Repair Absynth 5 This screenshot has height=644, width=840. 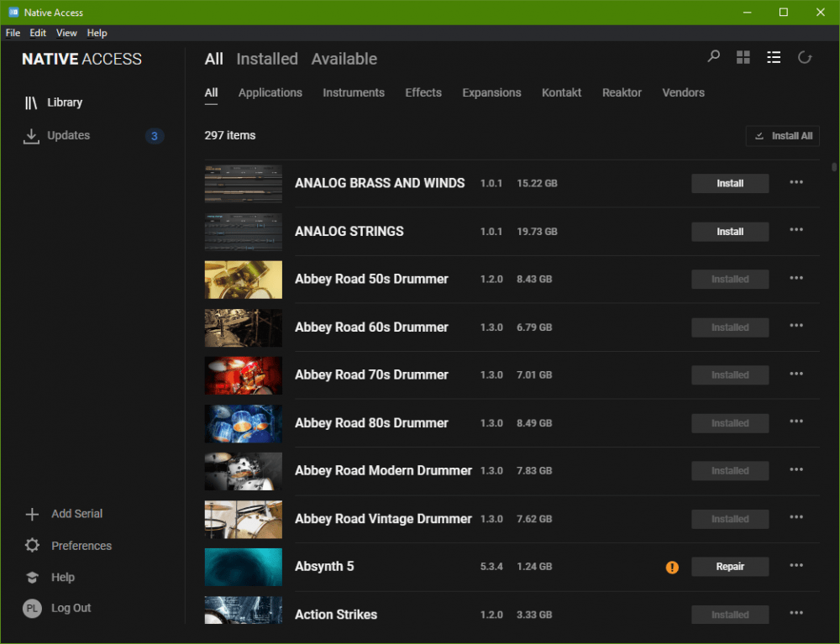tap(730, 567)
